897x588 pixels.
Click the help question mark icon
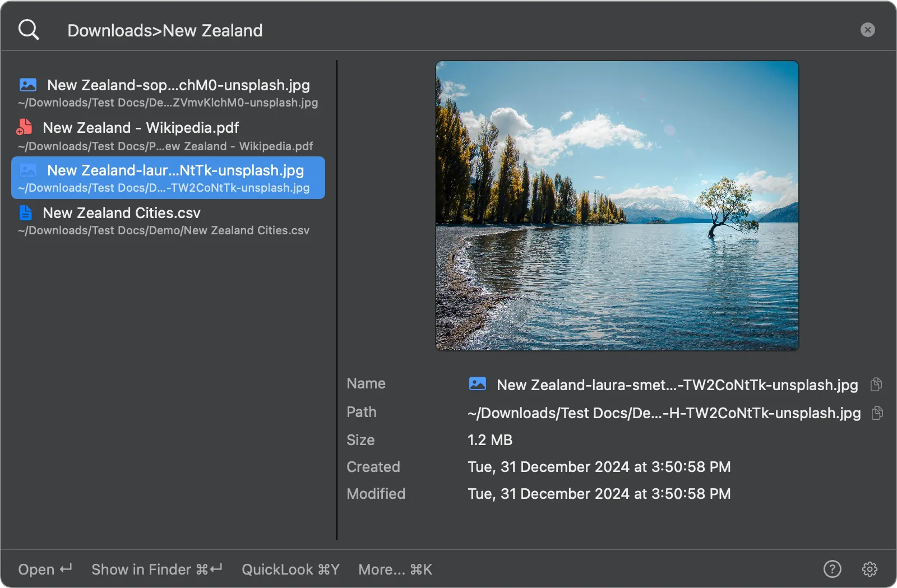(x=832, y=570)
